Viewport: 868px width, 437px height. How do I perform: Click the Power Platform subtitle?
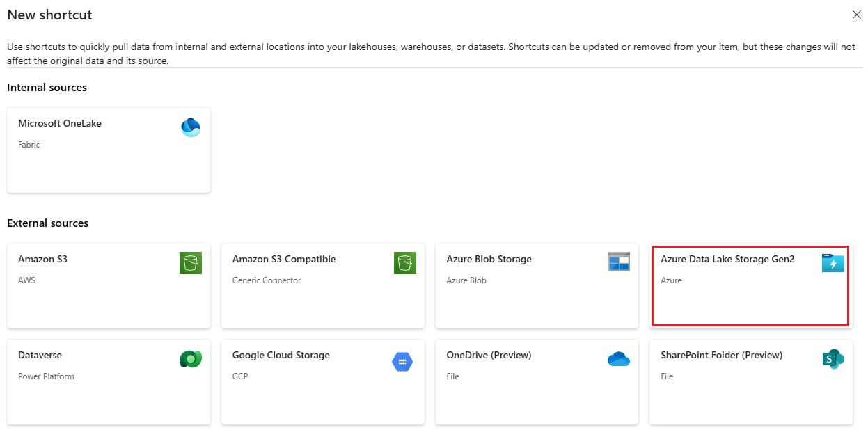tap(46, 376)
